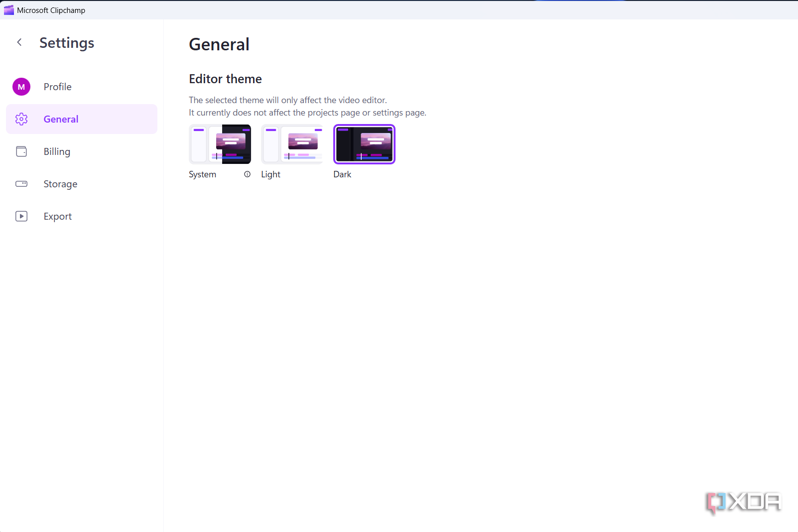
Task: Click the Storage drive icon
Action: coord(21,184)
